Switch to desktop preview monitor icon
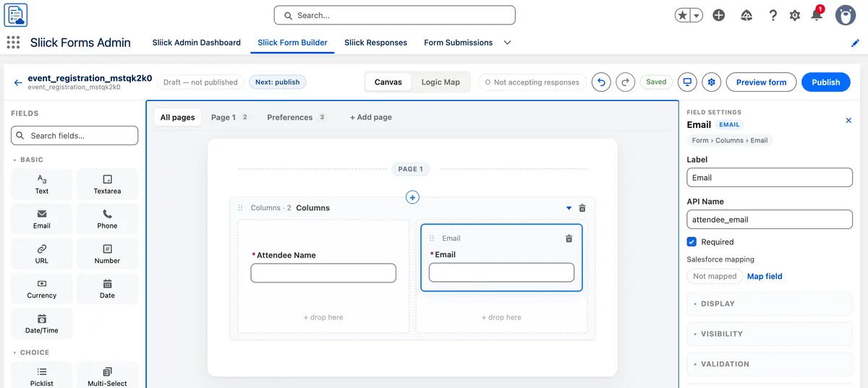Screen dimensions: 868x388 687,82
